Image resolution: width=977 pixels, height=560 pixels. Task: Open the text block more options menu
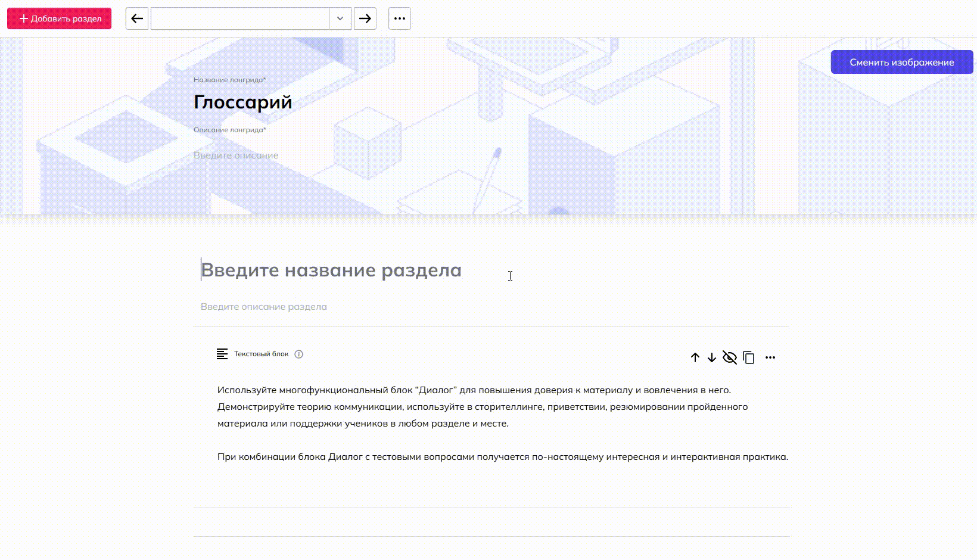pos(770,357)
